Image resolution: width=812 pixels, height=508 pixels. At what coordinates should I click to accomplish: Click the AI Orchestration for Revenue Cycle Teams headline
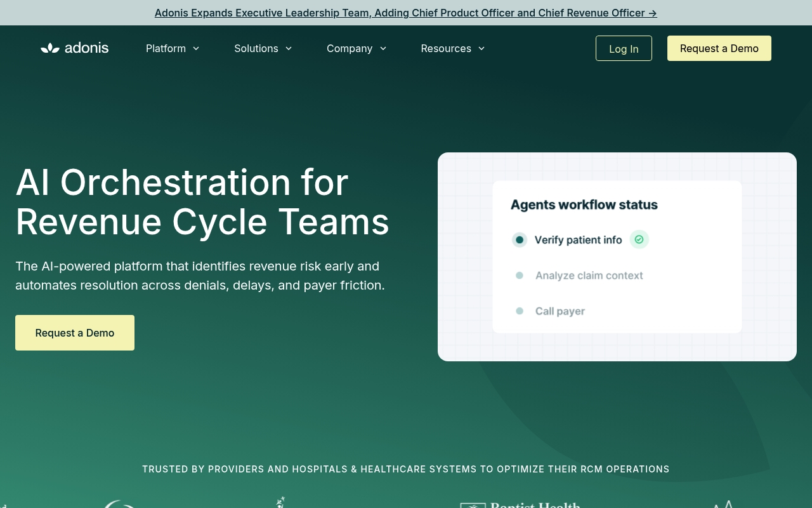pyautogui.click(x=202, y=202)
